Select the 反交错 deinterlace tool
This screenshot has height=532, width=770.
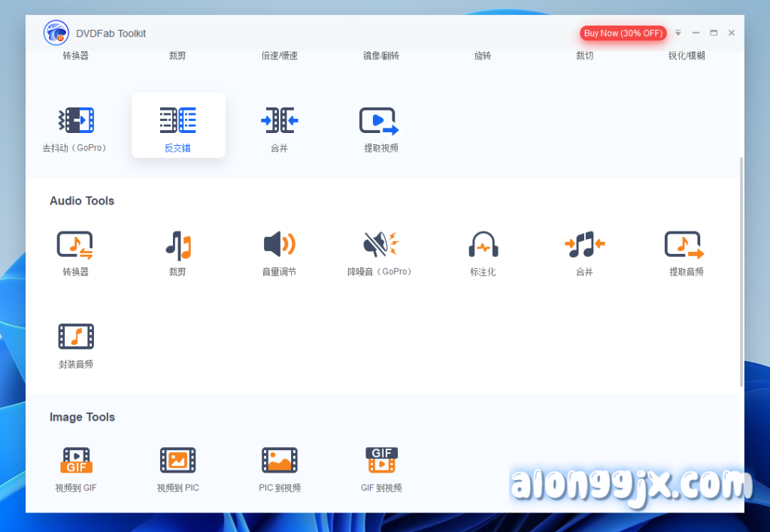click(x=178, y=126)
